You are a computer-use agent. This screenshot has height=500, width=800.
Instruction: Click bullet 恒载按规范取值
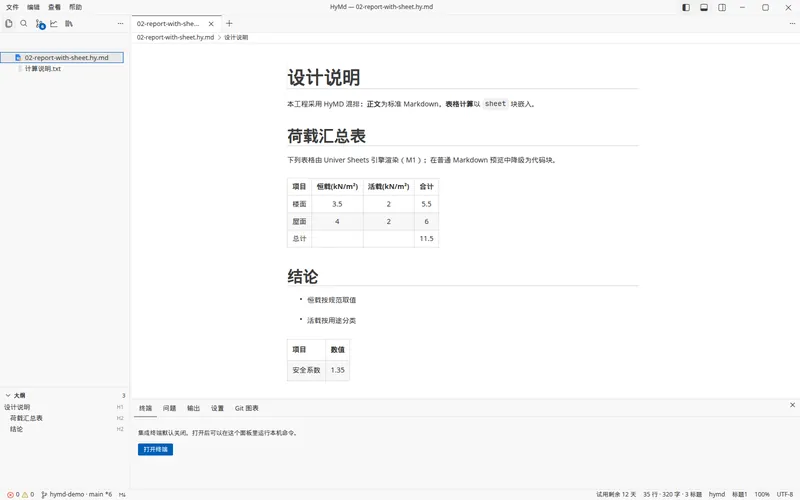(332, 300)
